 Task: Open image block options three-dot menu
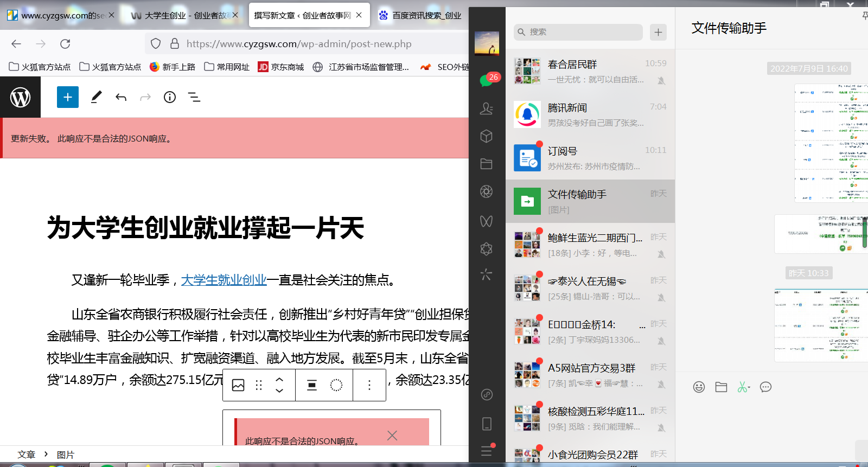coord(369,385)
